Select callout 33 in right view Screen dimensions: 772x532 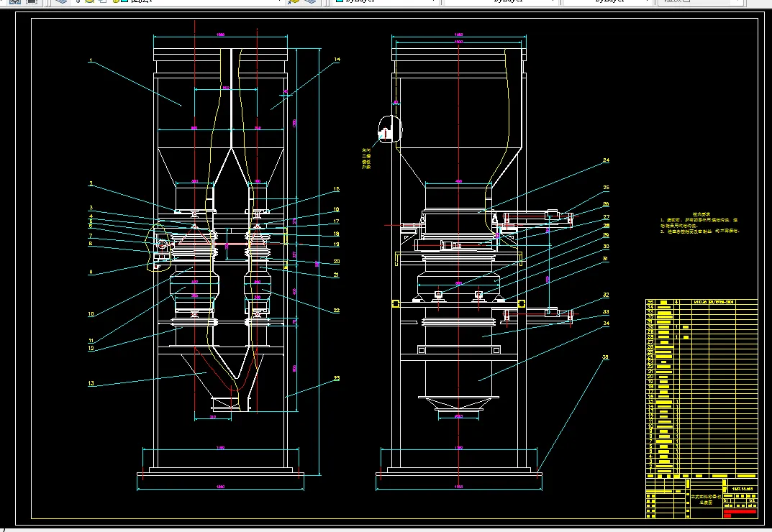606,311
